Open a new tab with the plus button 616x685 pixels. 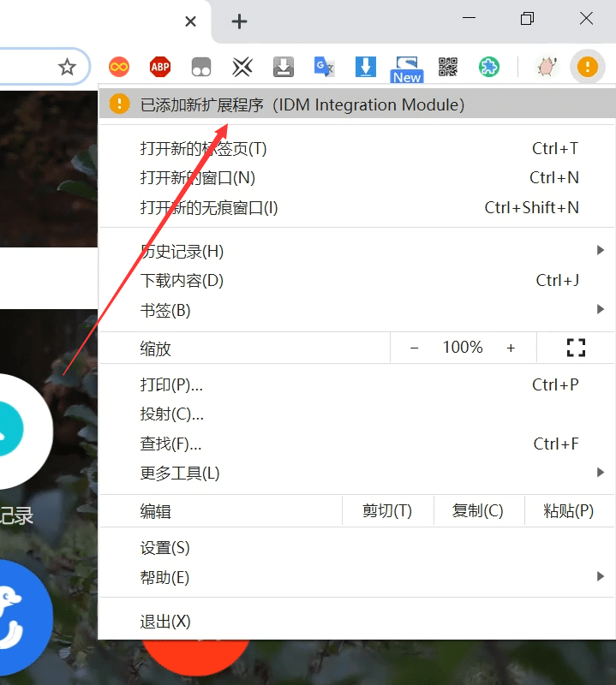(x=239, y=21)
